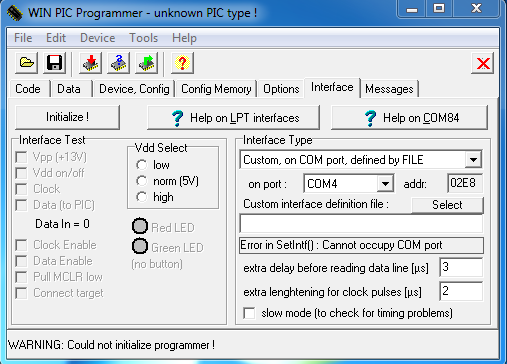Open the Edit menu
507x364 pixels.
click(x=56, y=38)
